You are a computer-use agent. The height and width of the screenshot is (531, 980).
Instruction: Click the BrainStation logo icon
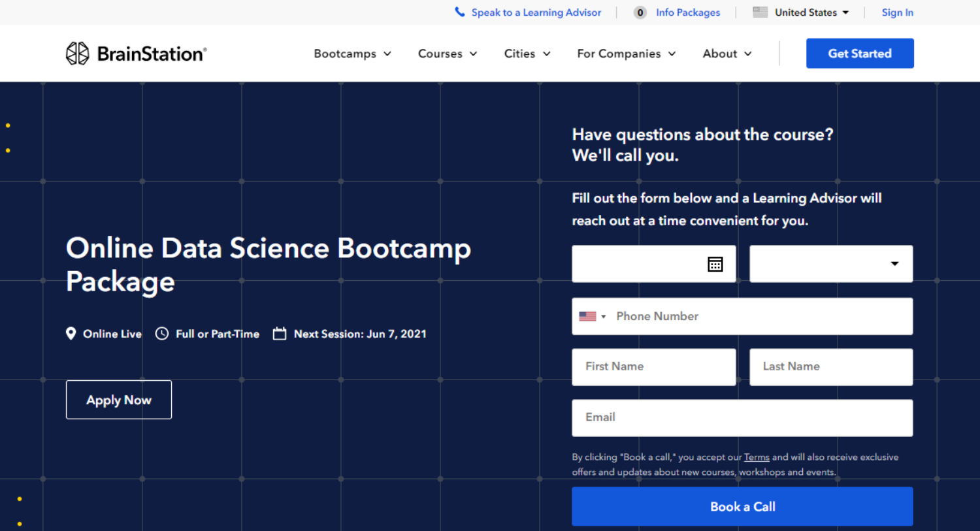point(77,53)
